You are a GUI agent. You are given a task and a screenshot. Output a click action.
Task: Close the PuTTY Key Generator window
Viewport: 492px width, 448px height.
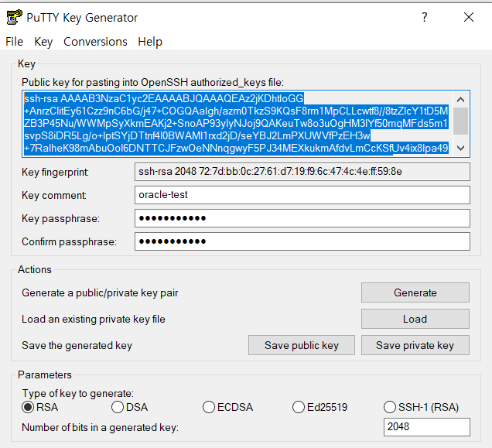[469, 17]
